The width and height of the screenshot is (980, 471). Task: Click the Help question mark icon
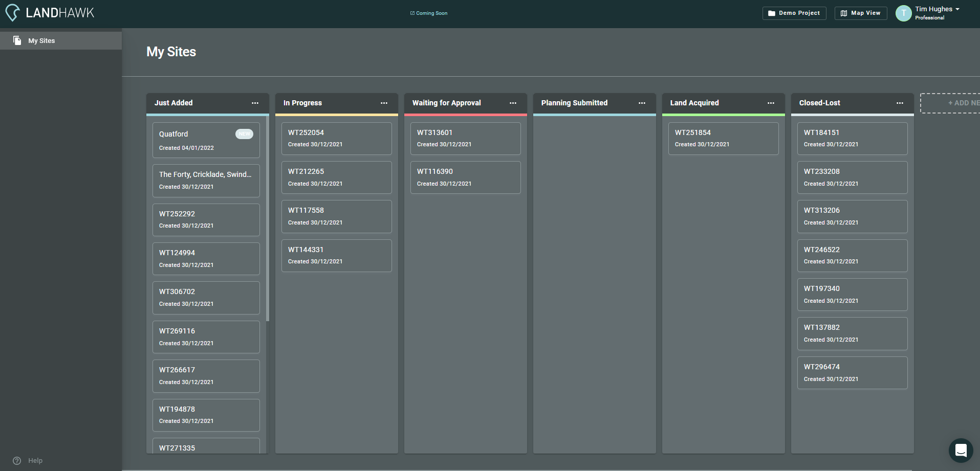(x=16, y=460)
